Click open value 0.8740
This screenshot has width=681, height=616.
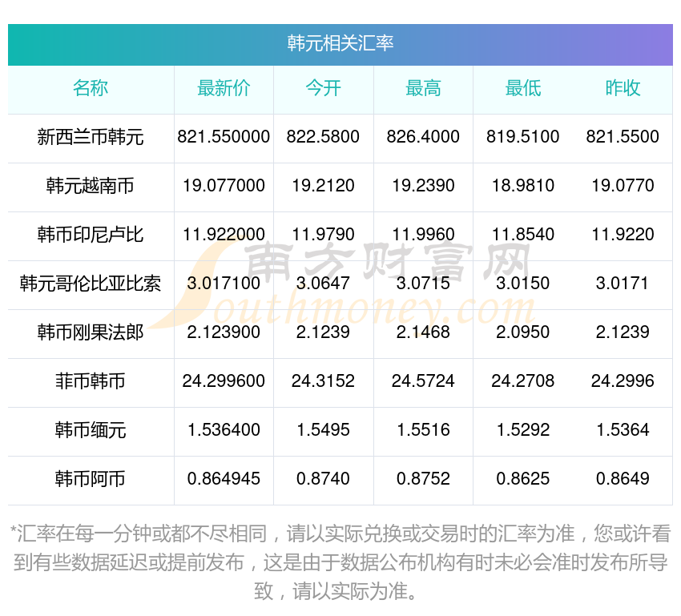323,479
